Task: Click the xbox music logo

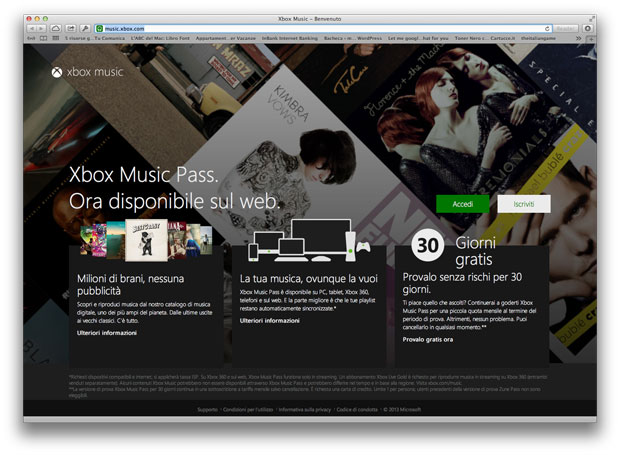Action: click(87, 72)
